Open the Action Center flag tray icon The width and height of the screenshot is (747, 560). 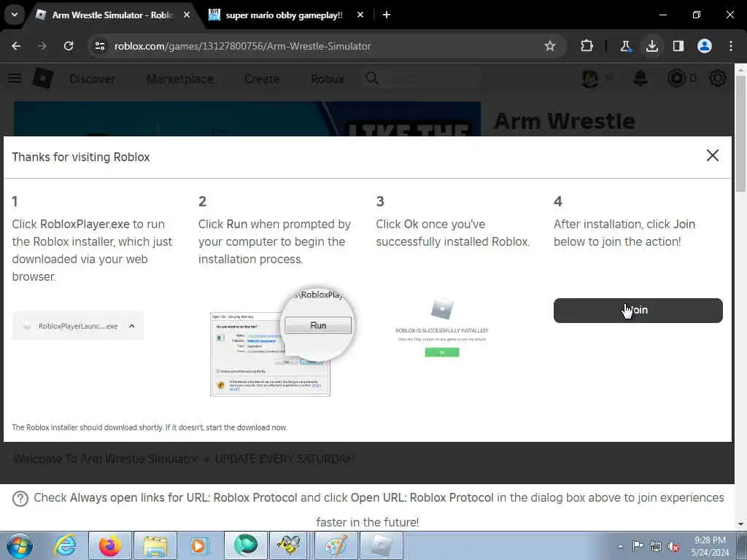coord(638,546)
